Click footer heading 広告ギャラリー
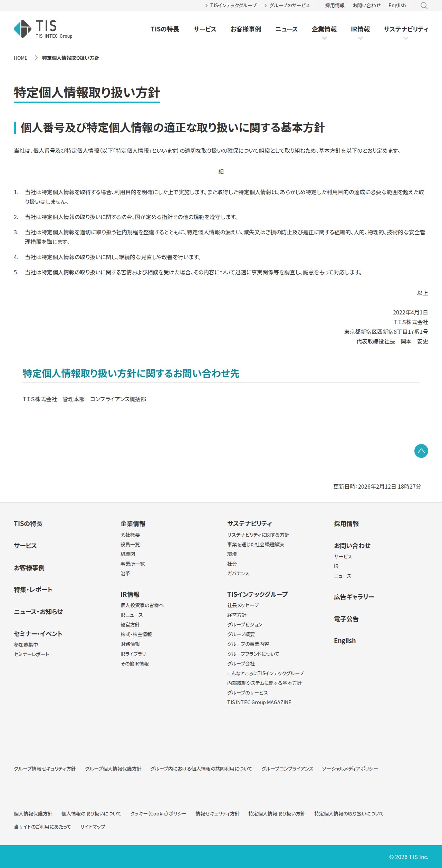This screenshot has height=868, width=442. tap(354, 597)
